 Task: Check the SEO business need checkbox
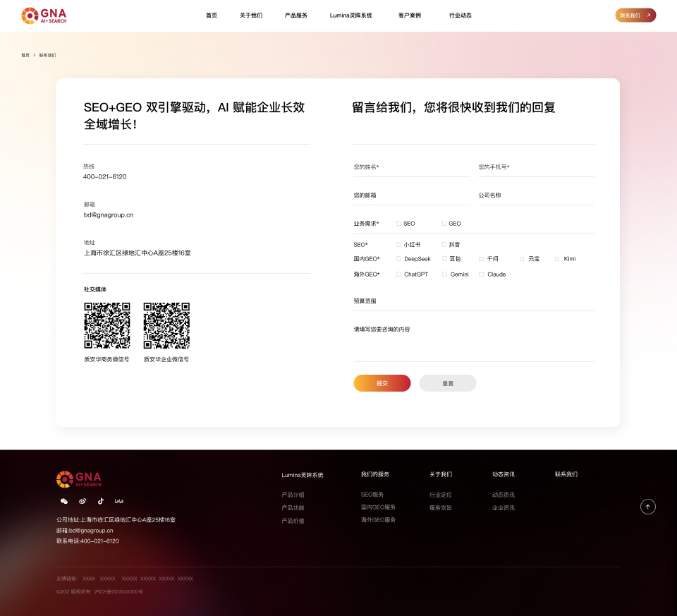point(398,224)
